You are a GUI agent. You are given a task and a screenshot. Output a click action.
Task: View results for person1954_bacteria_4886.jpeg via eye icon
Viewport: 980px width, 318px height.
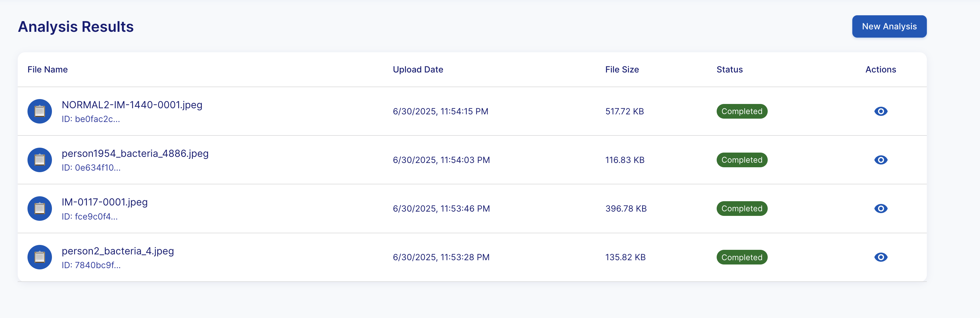(x=880, y=160)
